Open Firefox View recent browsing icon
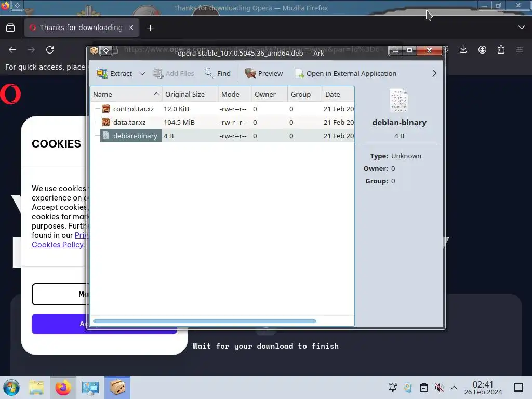The image size is (532, 399). [x=10, y=28]
